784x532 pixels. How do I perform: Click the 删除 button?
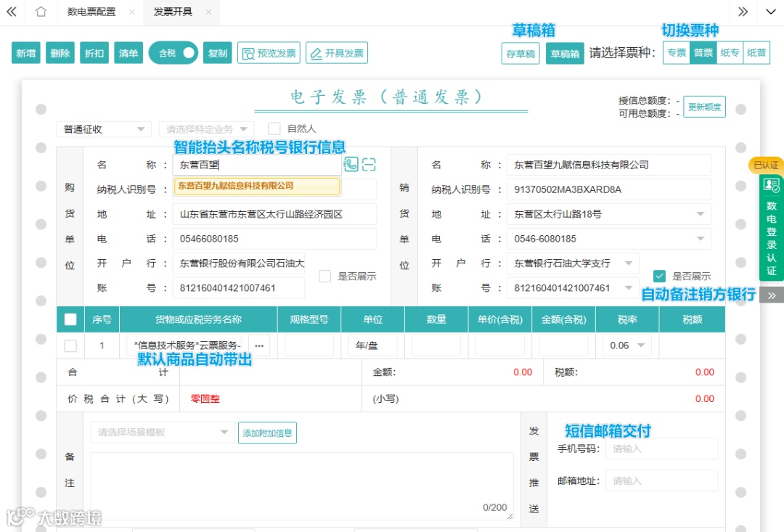[x=60, y=53]
